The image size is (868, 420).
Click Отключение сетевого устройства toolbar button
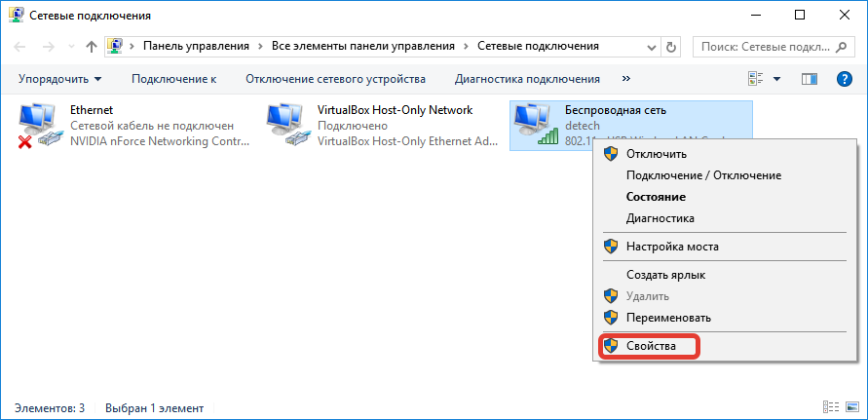[x=335, y=79]
